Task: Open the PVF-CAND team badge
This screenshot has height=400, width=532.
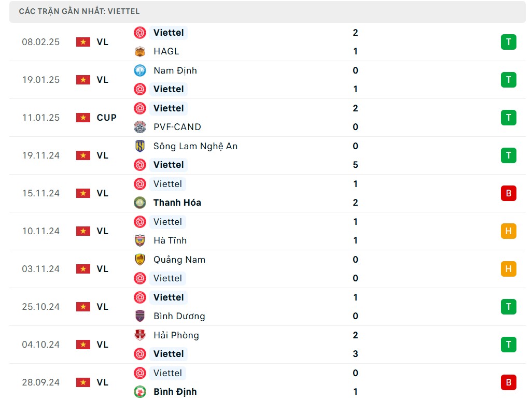Action: click(x=139, y=127)
